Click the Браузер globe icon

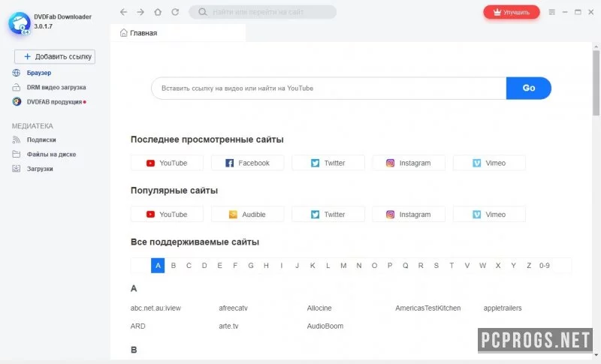[16, 73]
